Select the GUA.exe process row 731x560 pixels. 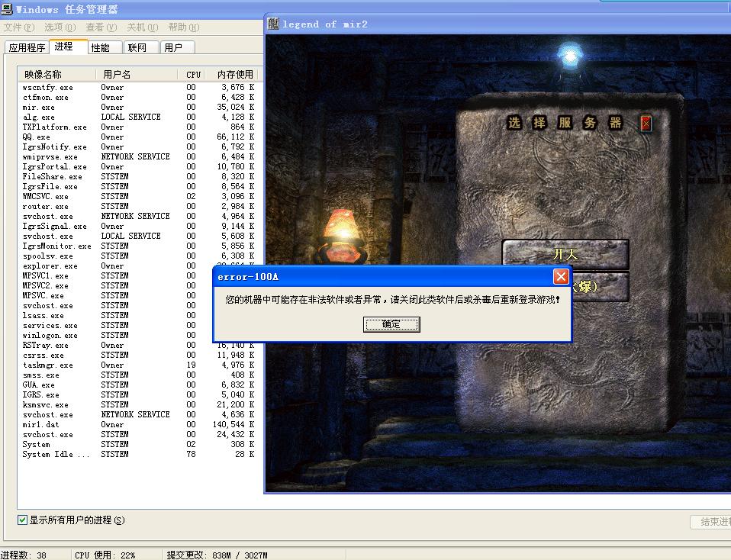[138, 385]
